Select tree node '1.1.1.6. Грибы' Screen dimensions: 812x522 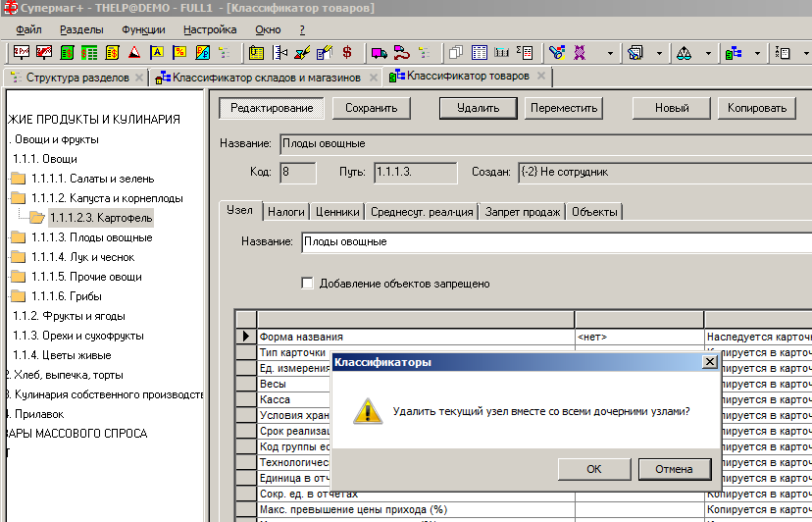(67, 296)
